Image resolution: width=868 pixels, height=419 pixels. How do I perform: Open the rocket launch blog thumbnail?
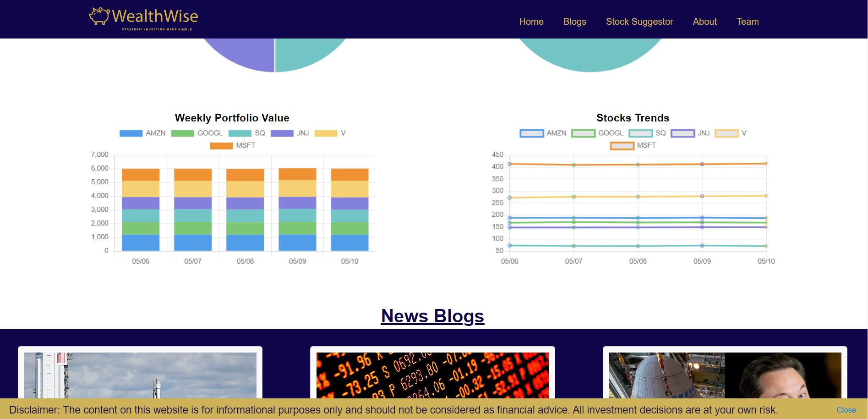point(140,375)
